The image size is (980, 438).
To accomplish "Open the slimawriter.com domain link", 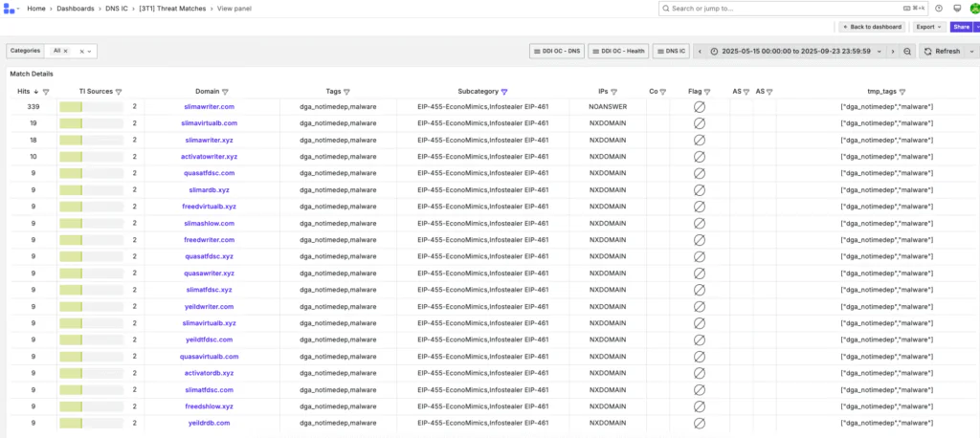I will pyautogui.click(x=209, y=107).
